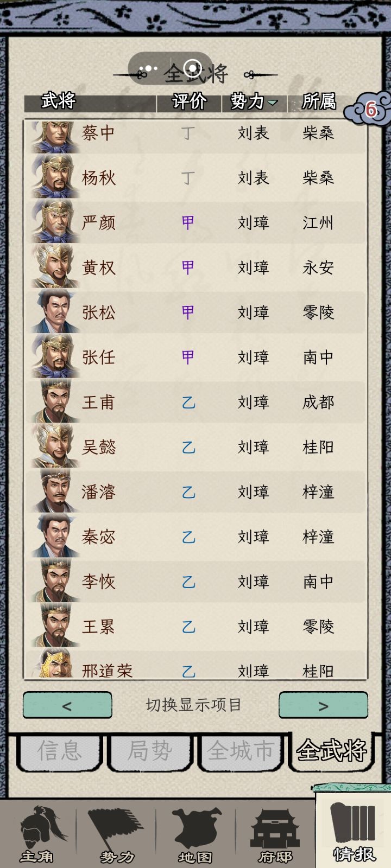Open the 势力 faction flag icon
Screen dimensions: 391x868
coord(117,834)
